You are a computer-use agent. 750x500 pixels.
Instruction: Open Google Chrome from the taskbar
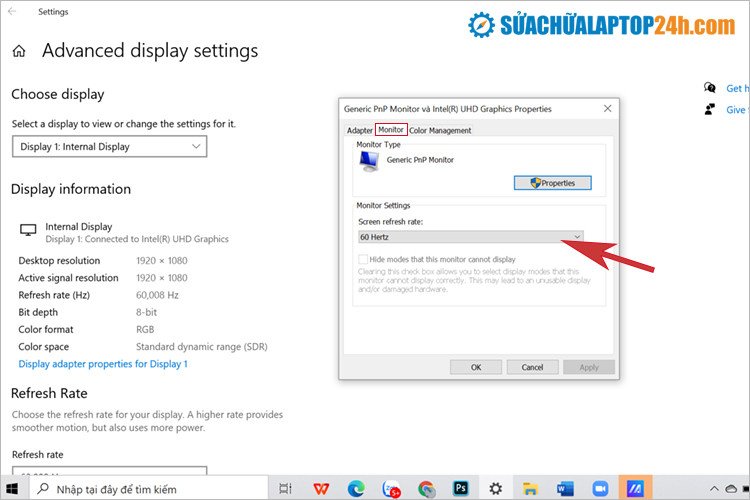pyautogui.click(x=426, y=489)
